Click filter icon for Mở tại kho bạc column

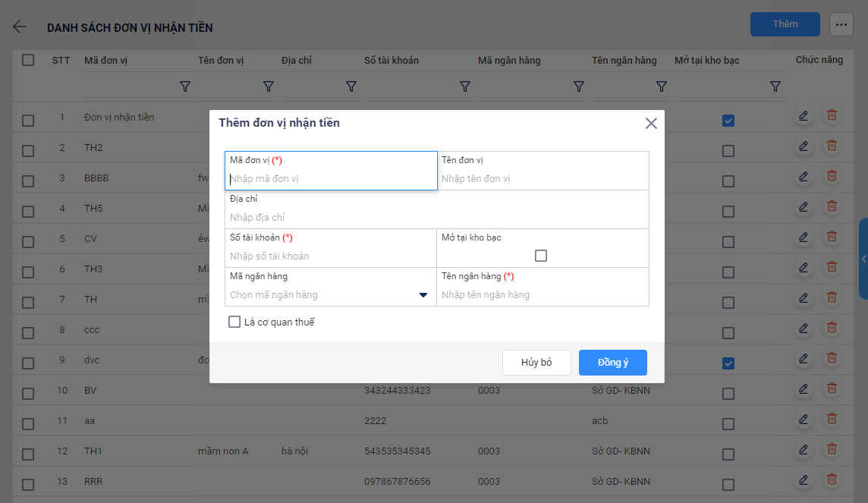pyautogui.click(x=775, y=87)
